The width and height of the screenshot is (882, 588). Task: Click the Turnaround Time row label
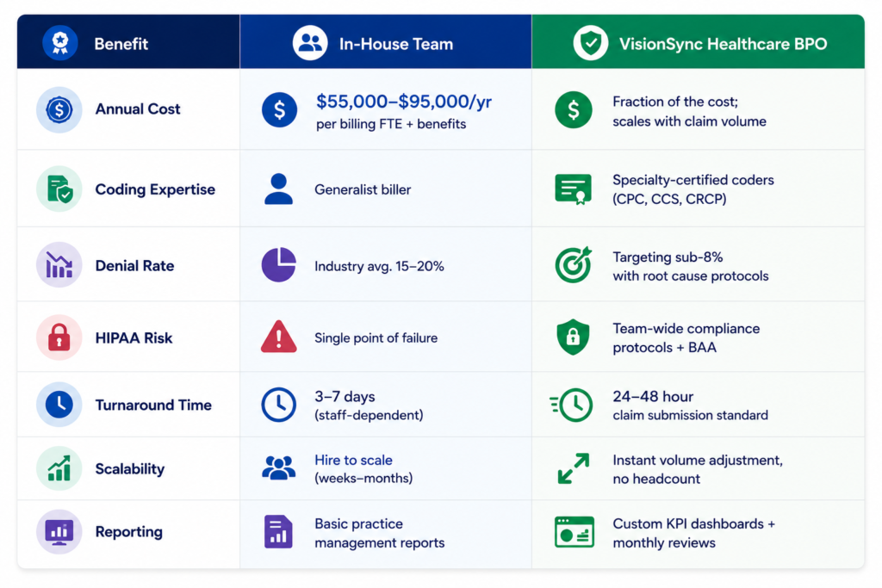point(153,405)
